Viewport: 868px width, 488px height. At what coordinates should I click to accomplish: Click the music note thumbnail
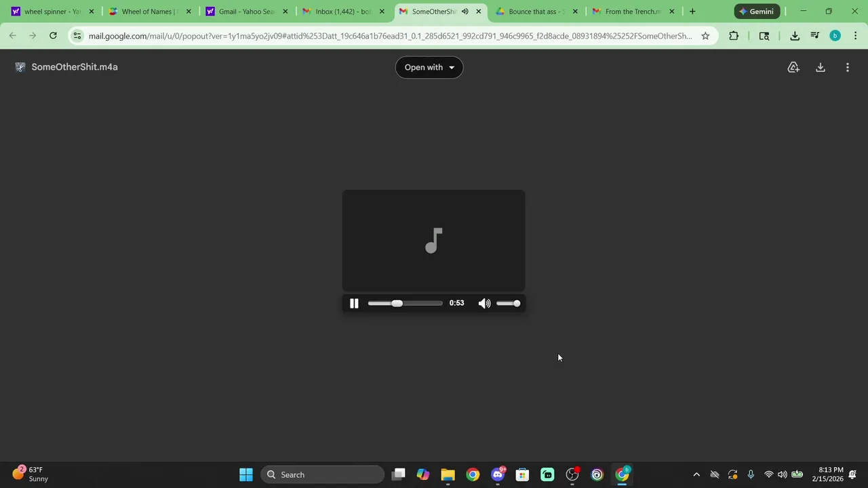tap(434, 241)
